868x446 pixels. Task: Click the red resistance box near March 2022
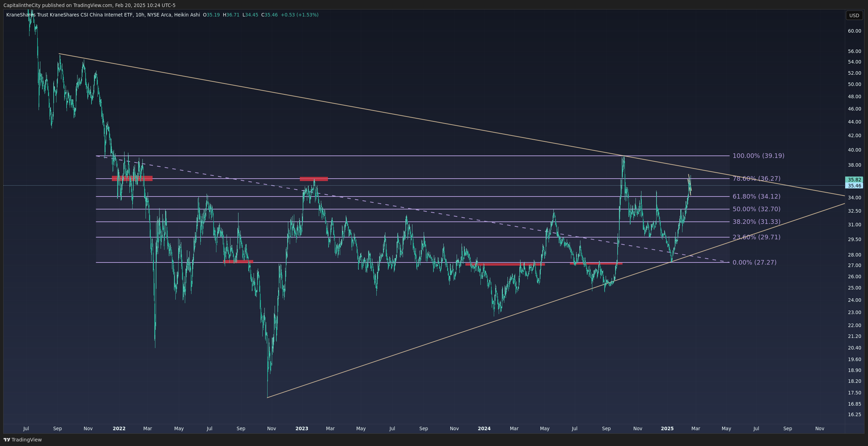pyautogui.click(x=132, y=178)
